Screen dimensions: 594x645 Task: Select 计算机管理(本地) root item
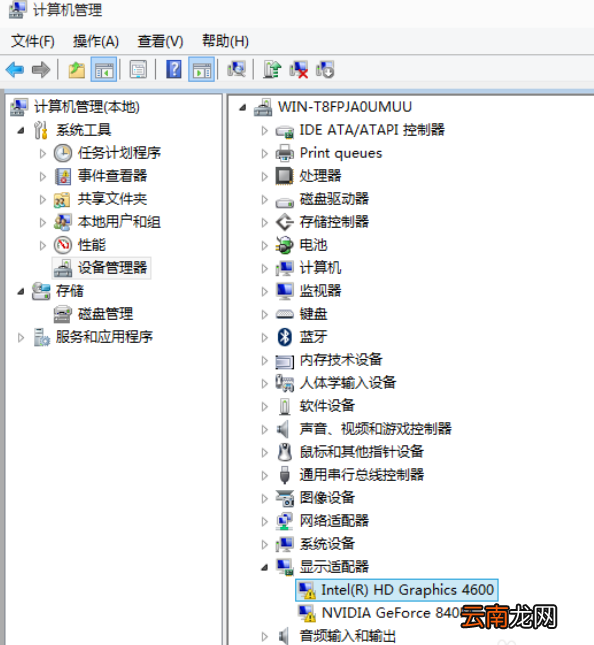(87, 107)
